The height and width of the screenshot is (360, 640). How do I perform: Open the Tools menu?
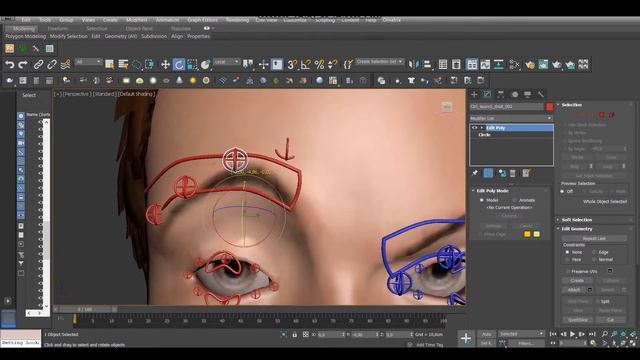click(45, 20)
